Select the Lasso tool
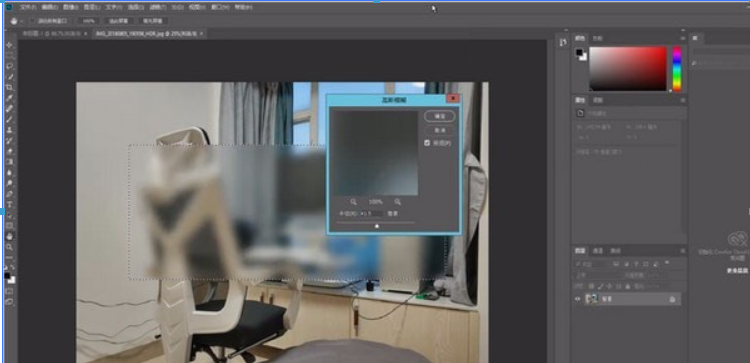This screenshot has height=363, width=750. click(x=9, y=66)
